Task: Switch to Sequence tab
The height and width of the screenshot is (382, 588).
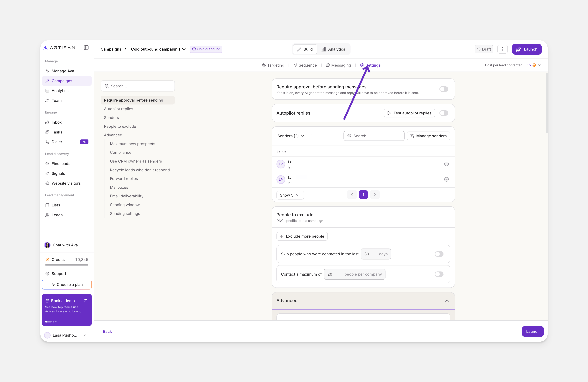Action: 305,65
